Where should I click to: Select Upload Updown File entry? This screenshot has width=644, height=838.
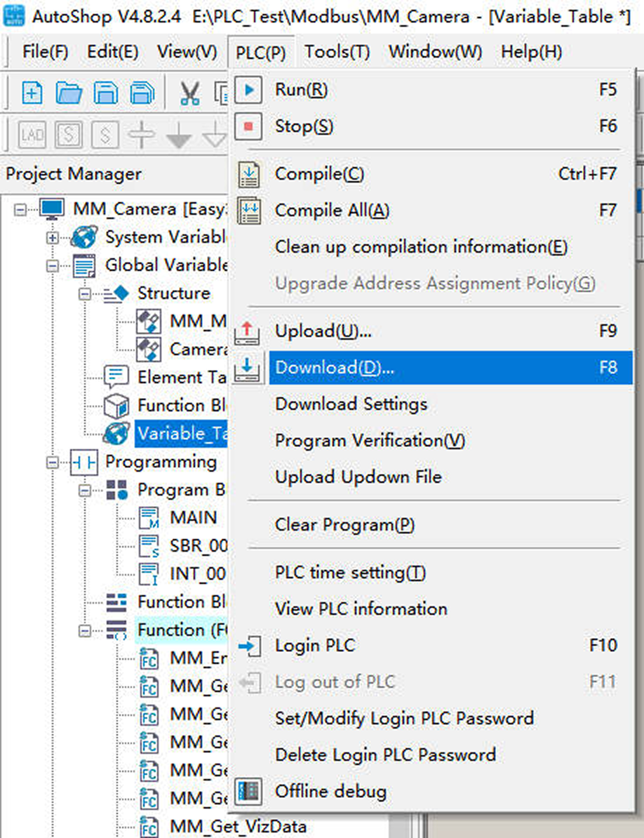[433, 477]
